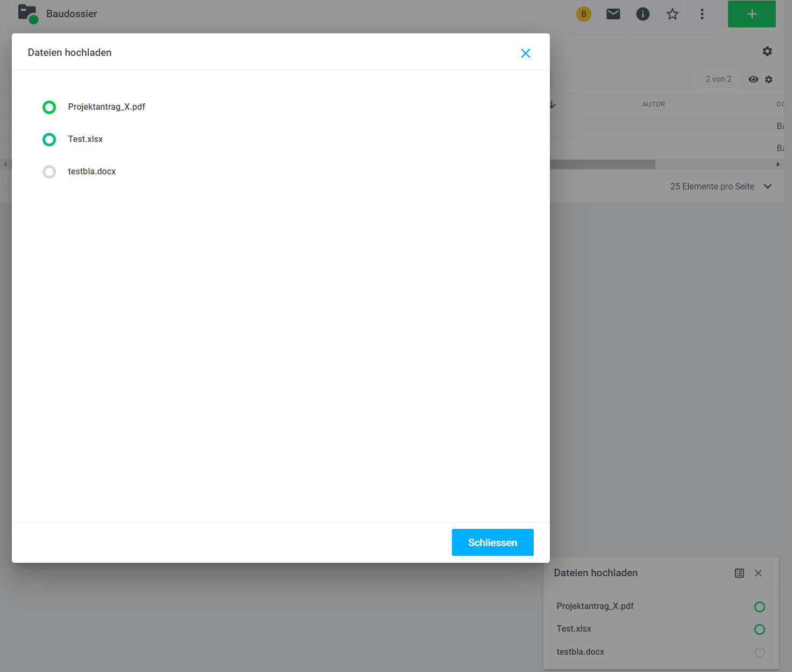Screen dimensions: 792x672
Task: Close the upload dialog with blue X
Action: tap(526, 53)
